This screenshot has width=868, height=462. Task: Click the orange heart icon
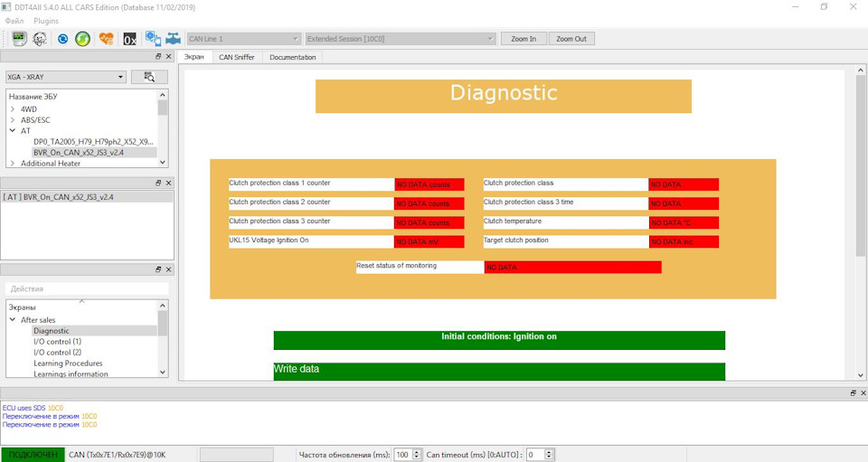(107, 39)
